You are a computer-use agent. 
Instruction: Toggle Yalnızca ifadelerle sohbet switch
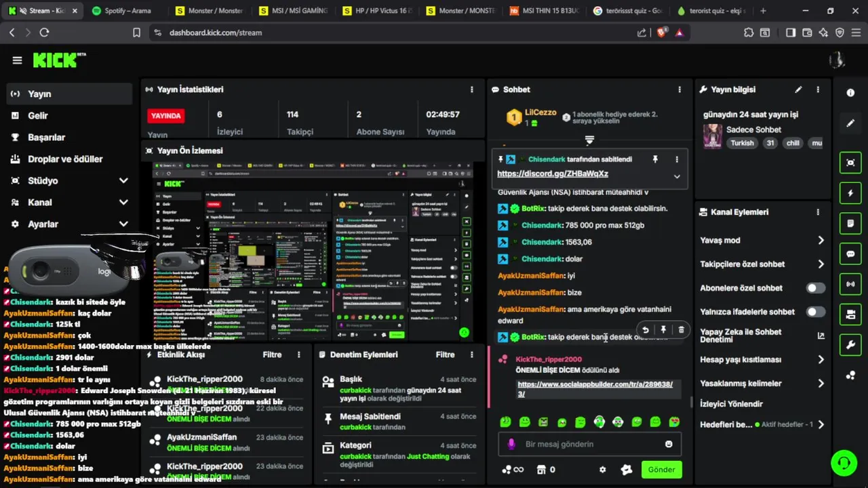(816, 312)
